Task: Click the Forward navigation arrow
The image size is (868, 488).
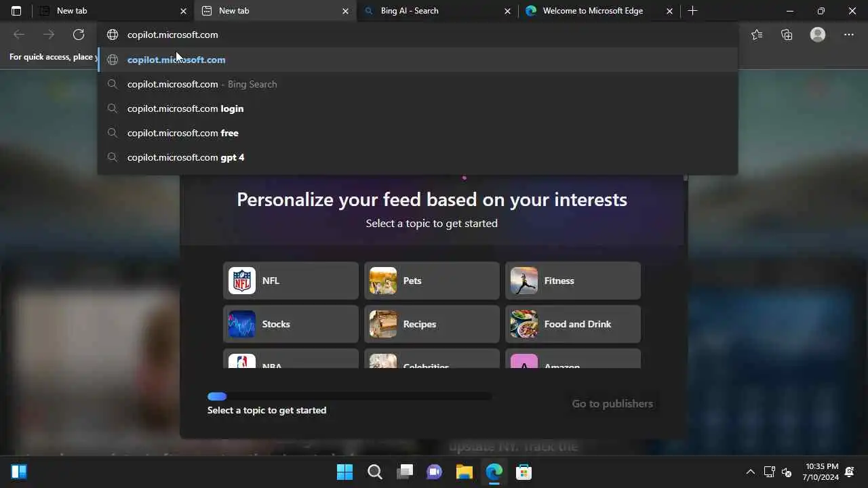Action: coord(49,35)
